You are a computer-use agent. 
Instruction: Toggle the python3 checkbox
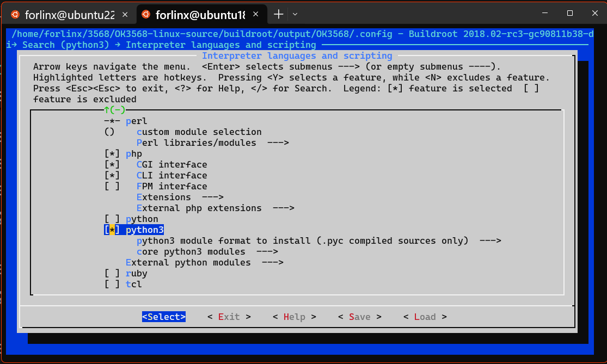(x=112, y=230)
